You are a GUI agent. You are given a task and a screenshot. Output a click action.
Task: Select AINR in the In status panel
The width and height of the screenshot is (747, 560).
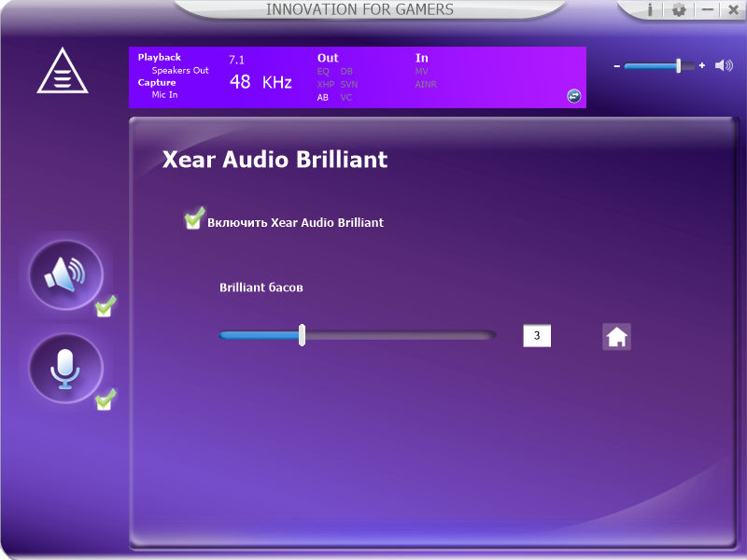(x=426, y=84)
